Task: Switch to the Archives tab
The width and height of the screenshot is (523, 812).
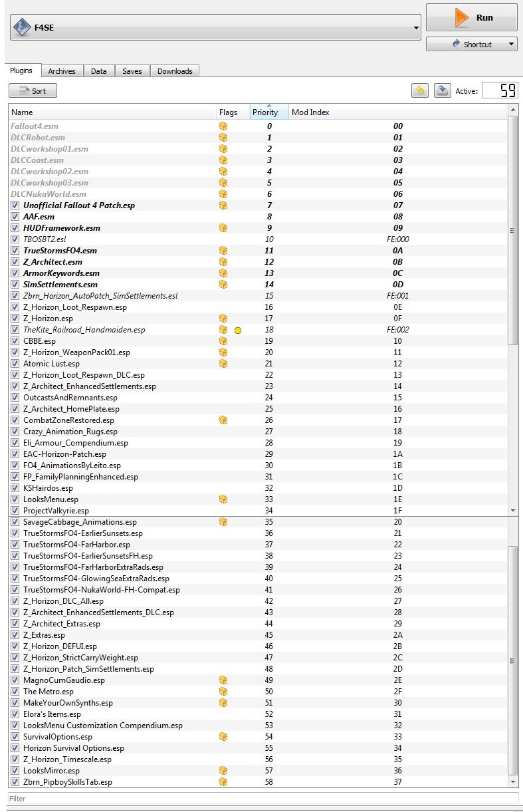Action: point(62,71)
